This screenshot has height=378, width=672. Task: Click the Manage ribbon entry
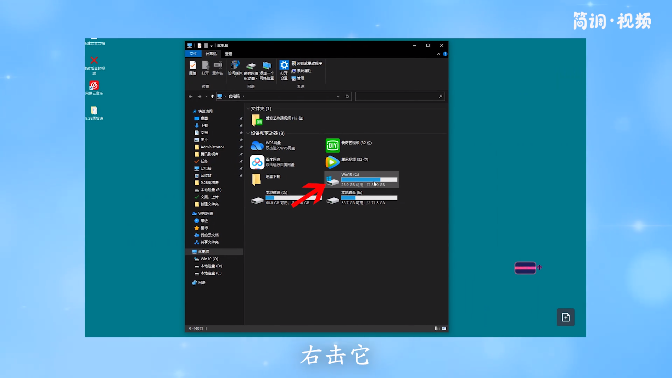click(x=298, y=78)
